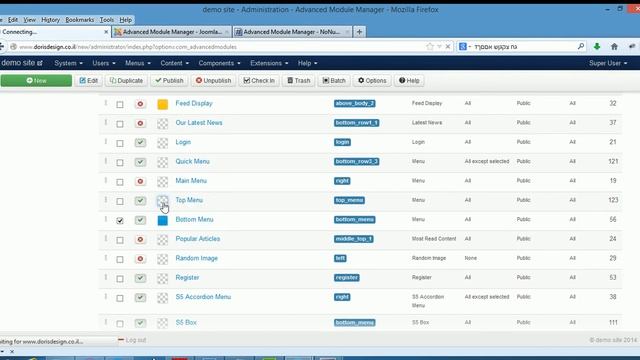
Task: Click Bottom Menu blue color swatch
Action: 162,220
